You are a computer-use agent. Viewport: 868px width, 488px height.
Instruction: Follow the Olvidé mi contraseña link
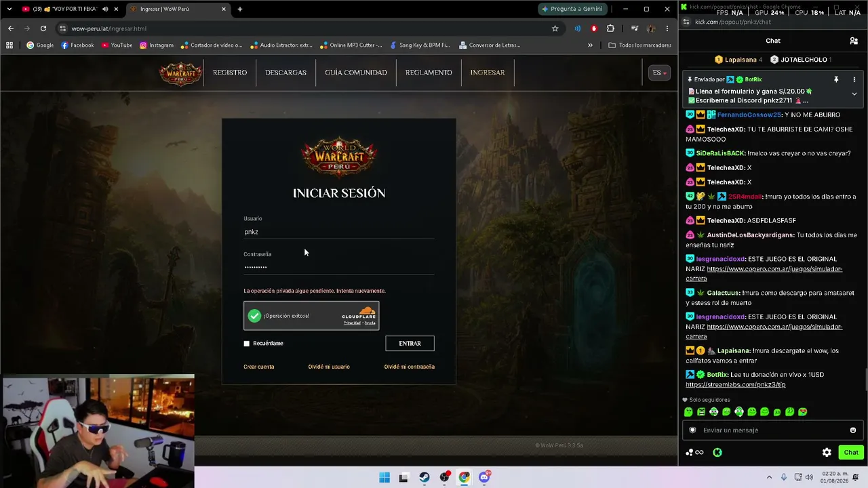coord(410,367)
